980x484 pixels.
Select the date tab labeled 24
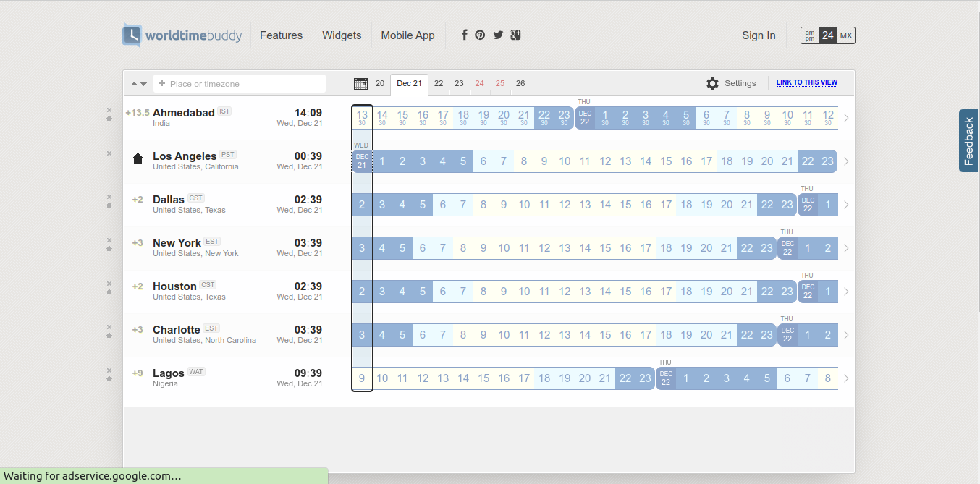pos(479,83)
